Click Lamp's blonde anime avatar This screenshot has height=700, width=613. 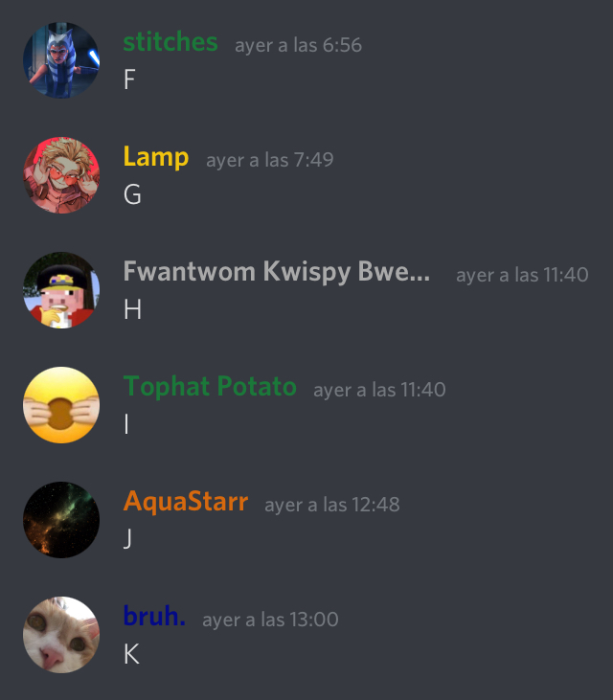click(x=61, y=175)
